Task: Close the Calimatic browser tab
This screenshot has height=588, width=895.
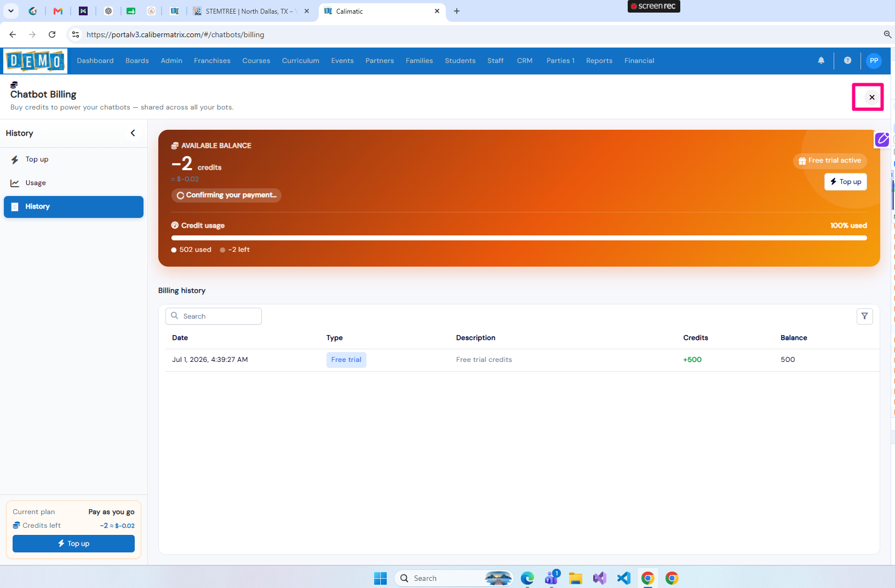Action: pyautogui.click(x=437, y=11)
